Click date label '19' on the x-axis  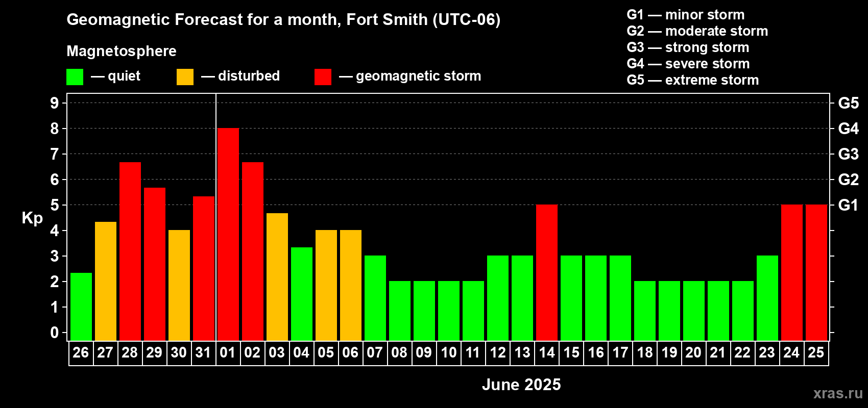click(x=669, y=353)
